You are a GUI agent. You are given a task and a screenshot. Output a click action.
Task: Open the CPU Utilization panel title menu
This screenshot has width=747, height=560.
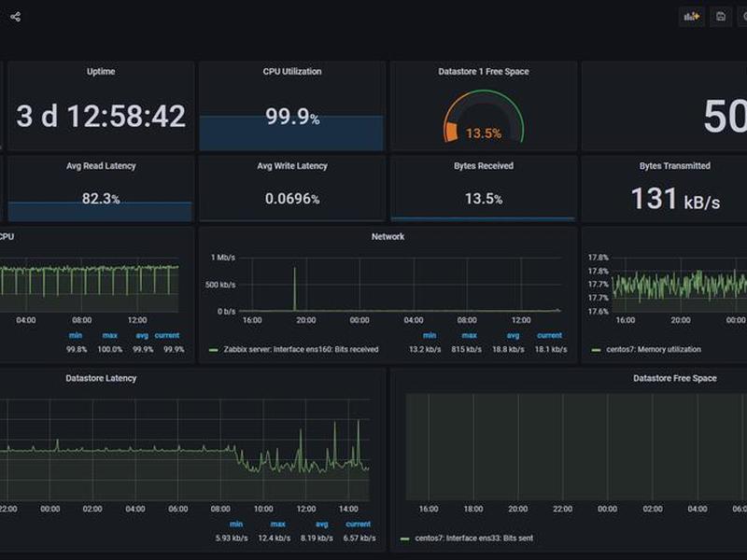[x=292, y=72]
